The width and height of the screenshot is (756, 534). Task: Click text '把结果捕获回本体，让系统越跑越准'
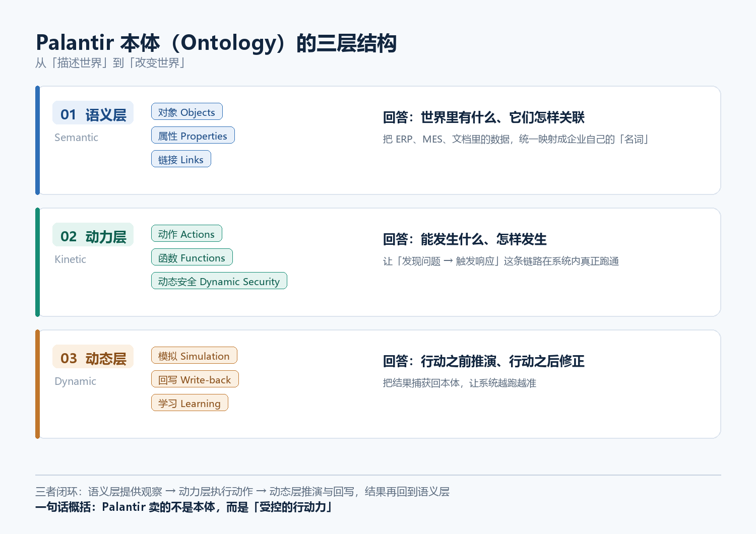[460, 383]
